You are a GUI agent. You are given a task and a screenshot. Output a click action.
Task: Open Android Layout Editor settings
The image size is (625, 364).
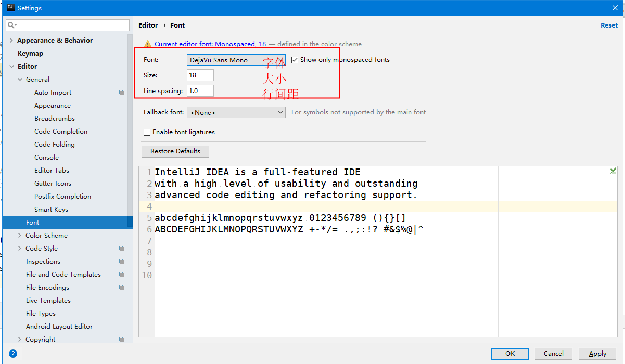point(59,327)
